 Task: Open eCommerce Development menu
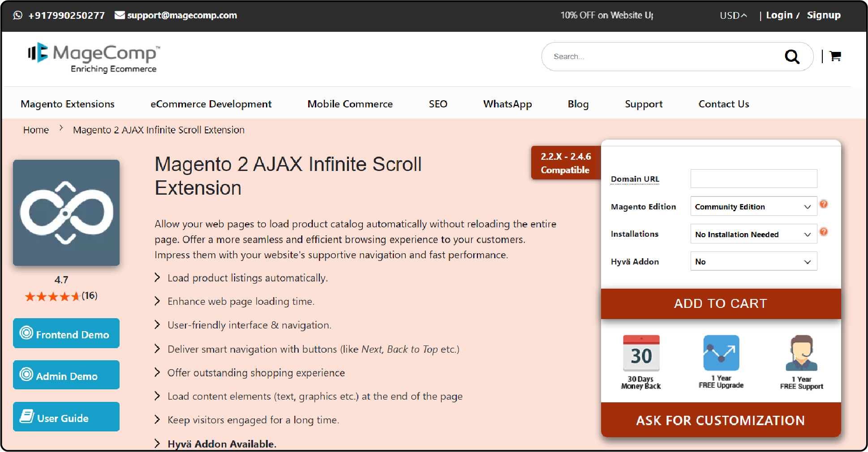pos(211,104)
